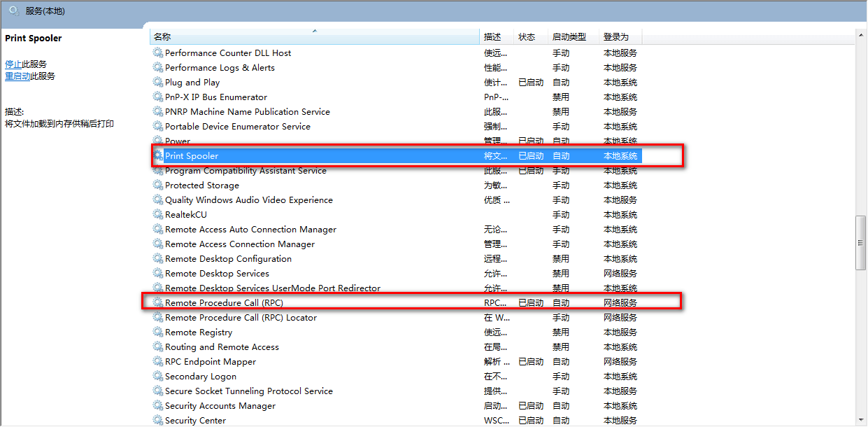The width and height of the screenshot is (868, 427).
Task: Click the Remote Desktop Services gear icon
Action: 158,273
